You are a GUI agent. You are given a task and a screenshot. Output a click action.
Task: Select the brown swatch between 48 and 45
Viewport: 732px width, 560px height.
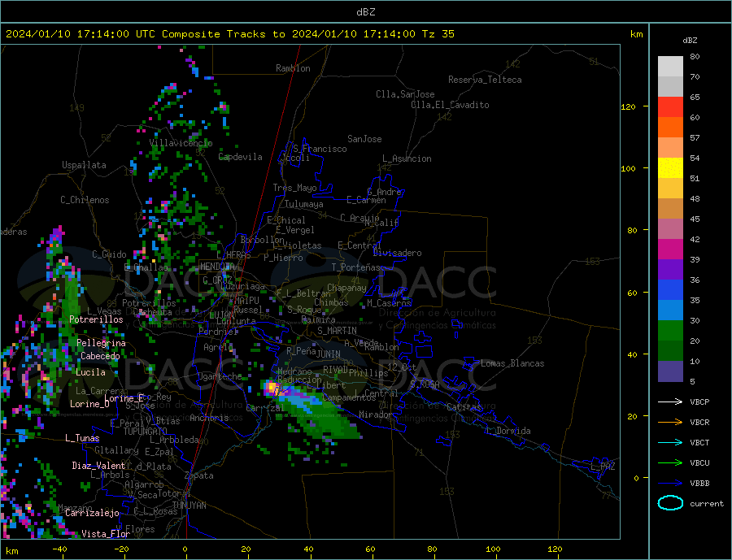pos(670,209)
